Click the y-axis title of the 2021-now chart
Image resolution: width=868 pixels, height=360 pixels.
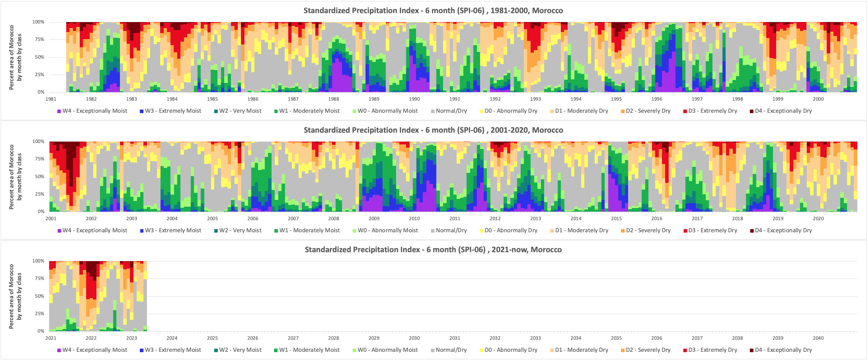(x=15, y=296)
